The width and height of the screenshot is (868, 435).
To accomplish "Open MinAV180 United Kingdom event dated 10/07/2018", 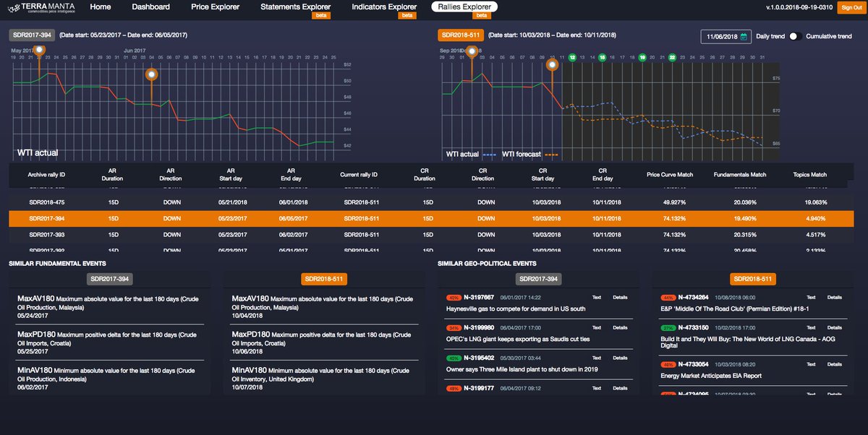I will (x=323, y=380).
